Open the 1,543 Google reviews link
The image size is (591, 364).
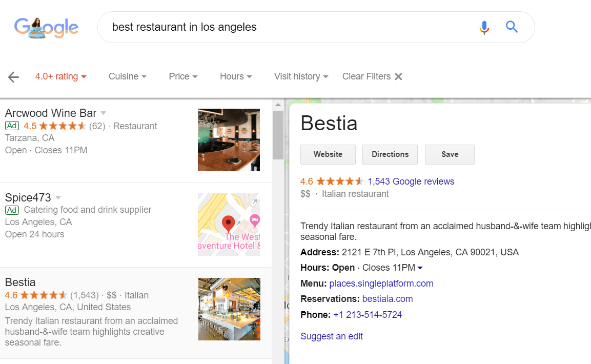(x=411, y=181)
